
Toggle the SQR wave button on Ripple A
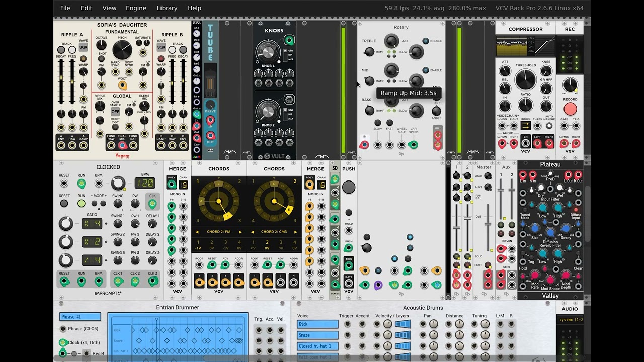(84, 47)
